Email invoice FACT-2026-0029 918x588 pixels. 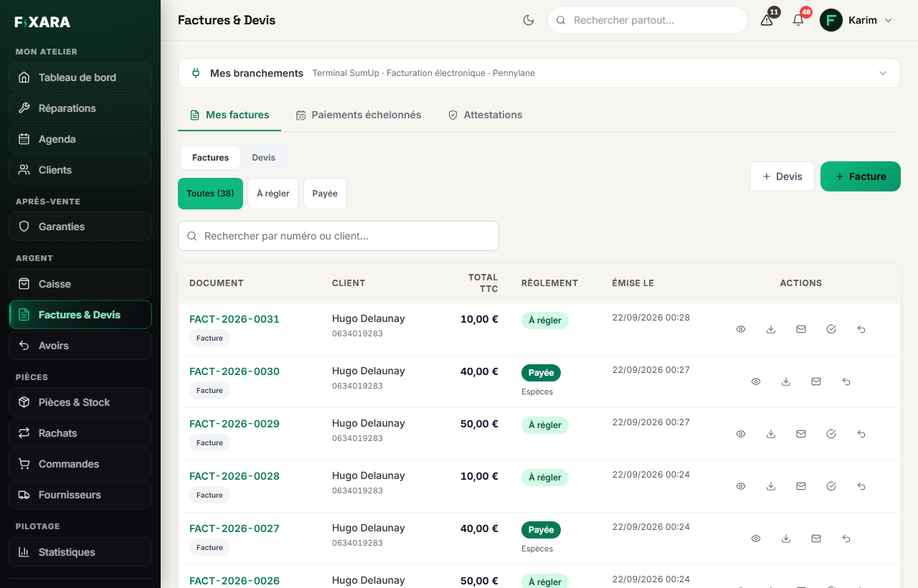[801, 434]
